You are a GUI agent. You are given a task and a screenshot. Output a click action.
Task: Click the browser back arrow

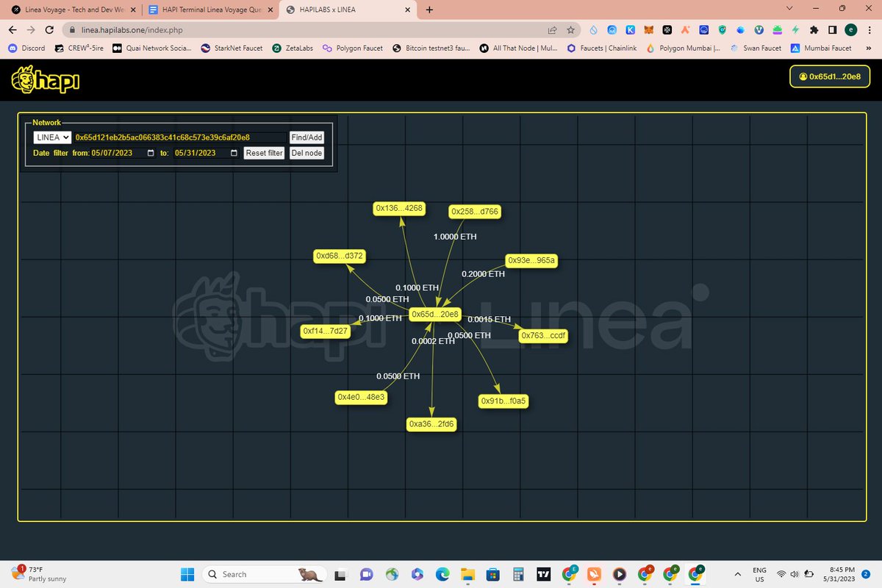tap(12, 30)
